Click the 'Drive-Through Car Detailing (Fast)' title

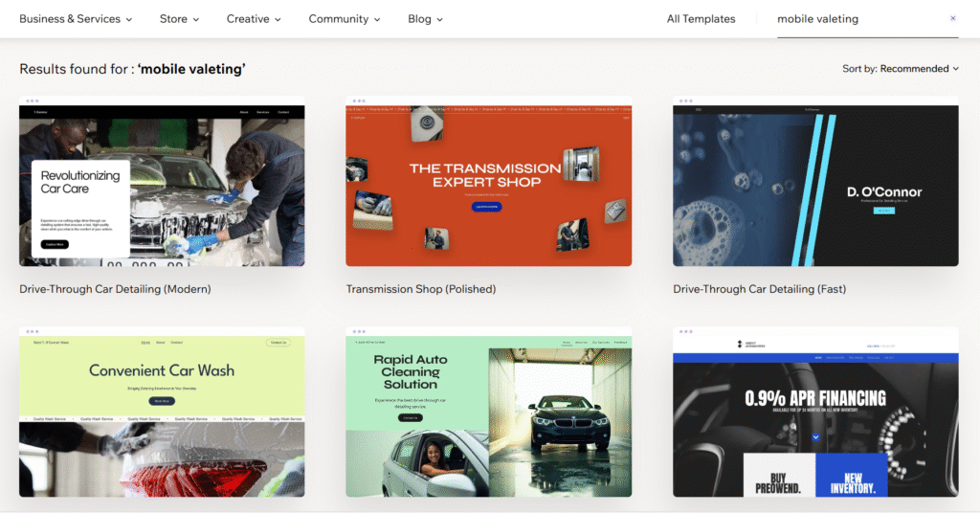click(x=759, y=289)
